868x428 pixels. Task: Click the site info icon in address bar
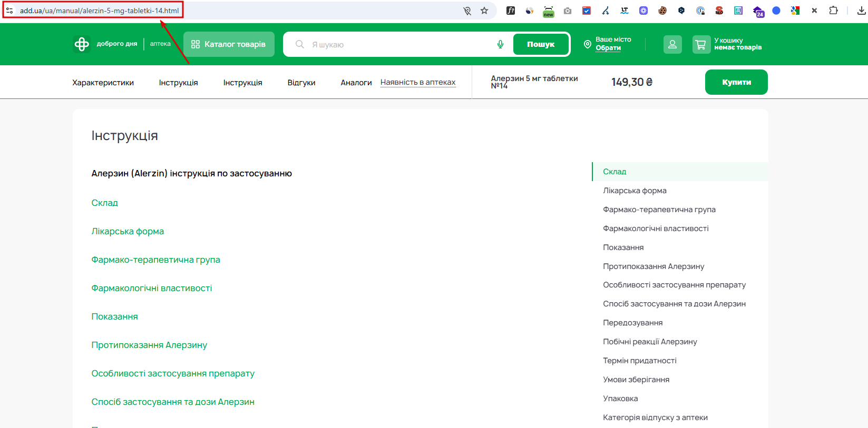click(9, 11)
